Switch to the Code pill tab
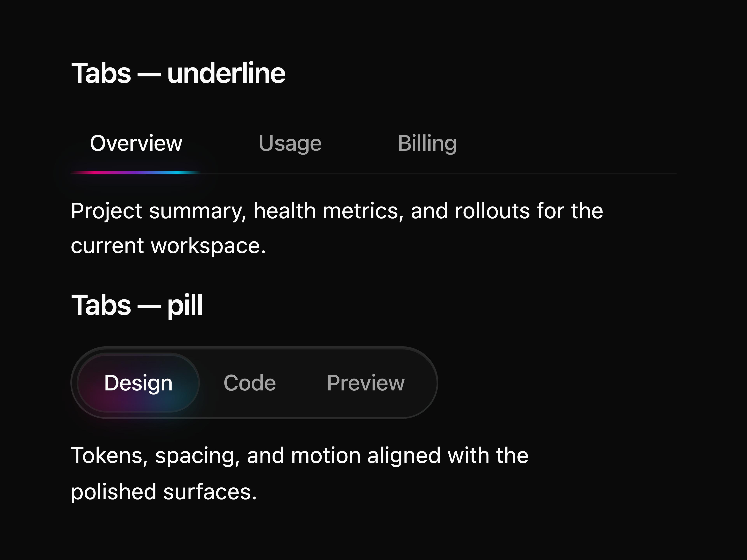747x560 pixels. tap(250, 383)
